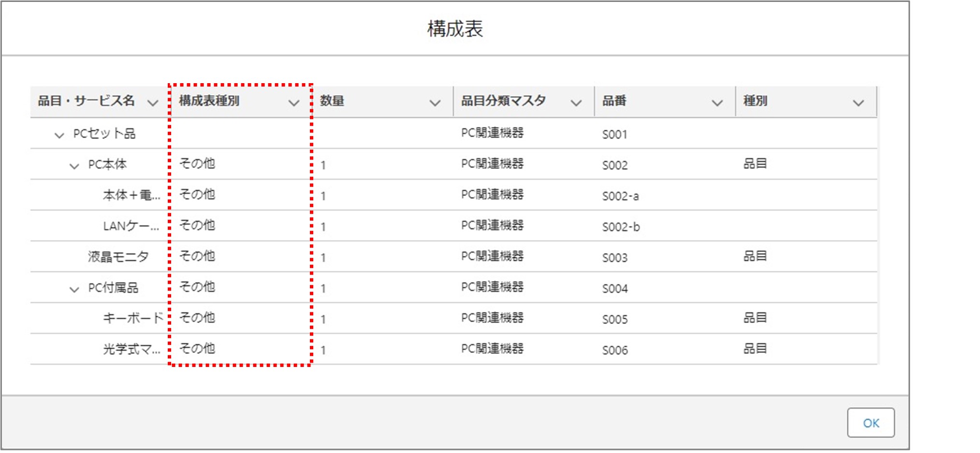Click PC関連機器 in the S004 row
Screen dimensions: 980x453
point(492,287)
